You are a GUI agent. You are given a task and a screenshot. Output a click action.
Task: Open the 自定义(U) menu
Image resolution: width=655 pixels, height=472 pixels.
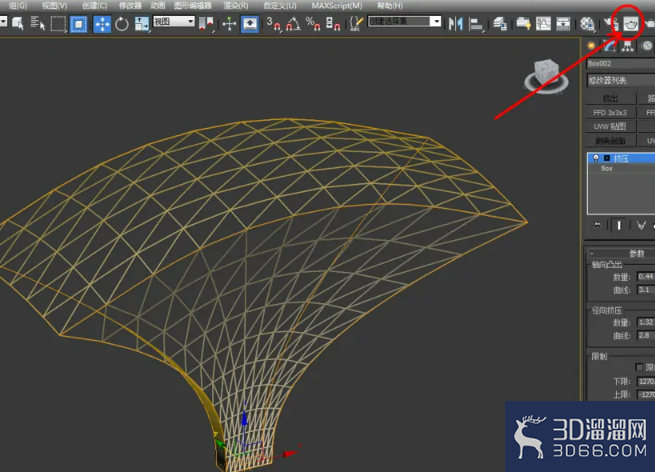click(280, 5)
